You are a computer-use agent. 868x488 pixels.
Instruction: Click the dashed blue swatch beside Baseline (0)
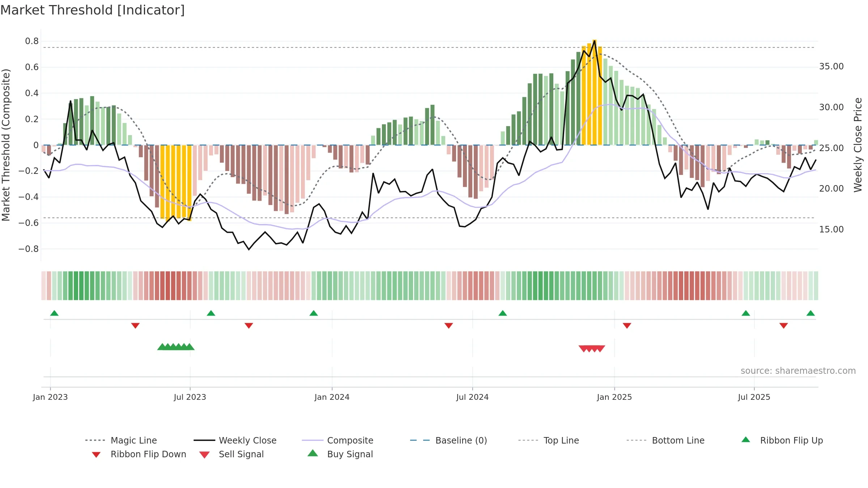coord(420,440)
